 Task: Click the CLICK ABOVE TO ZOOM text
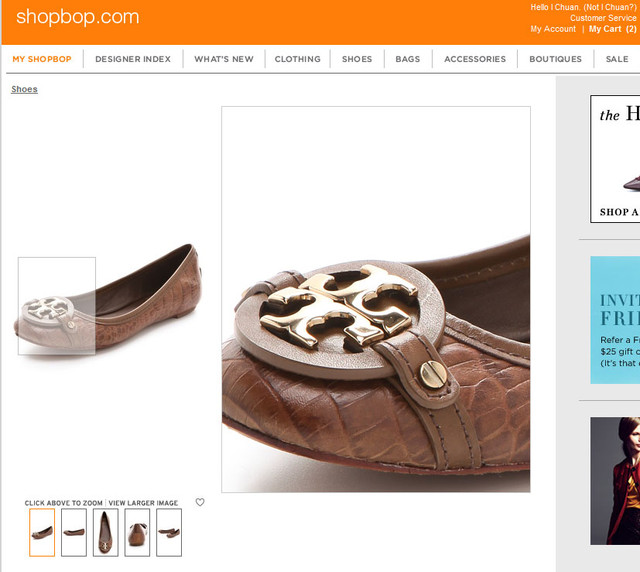click(64, 503)
